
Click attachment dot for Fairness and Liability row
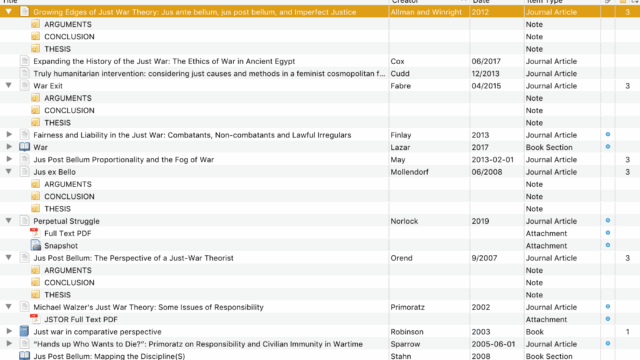click(608, 134)
